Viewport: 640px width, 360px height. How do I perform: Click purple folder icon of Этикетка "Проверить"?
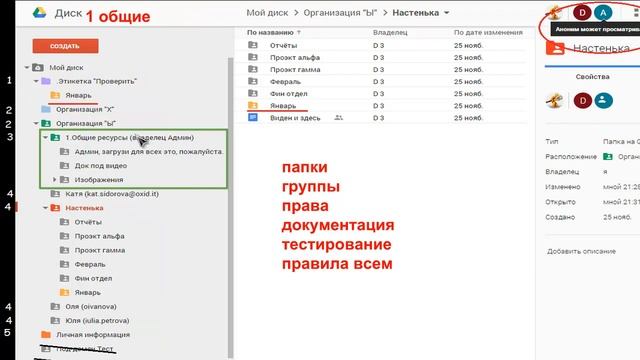pos(46,81)
